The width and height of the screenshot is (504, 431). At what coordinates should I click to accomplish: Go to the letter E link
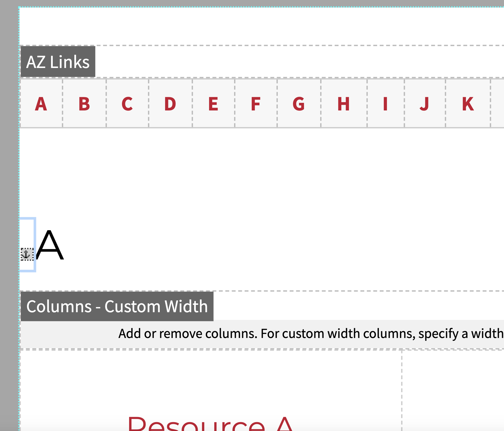pos(213,104)
